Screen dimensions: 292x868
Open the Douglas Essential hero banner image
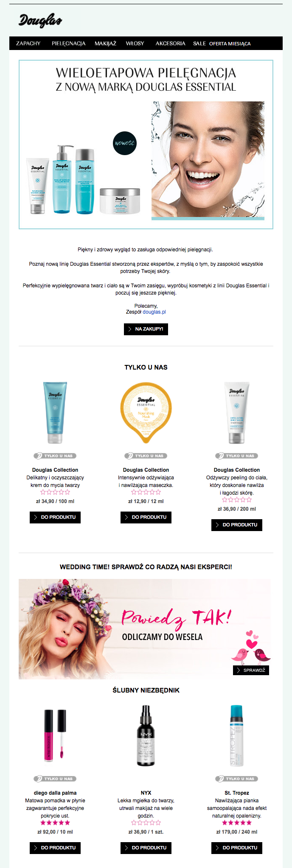146,145
